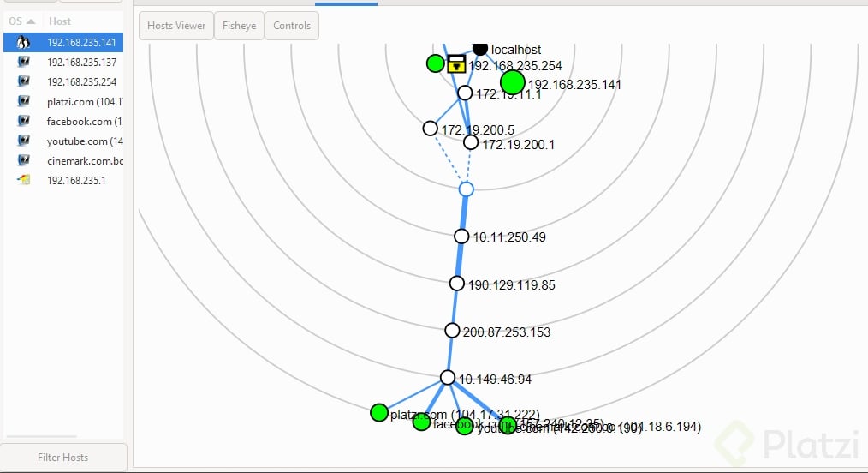Click the OS icon beside platzi.com row
Screen dimensions: 868x473
(x=23, y=101)
